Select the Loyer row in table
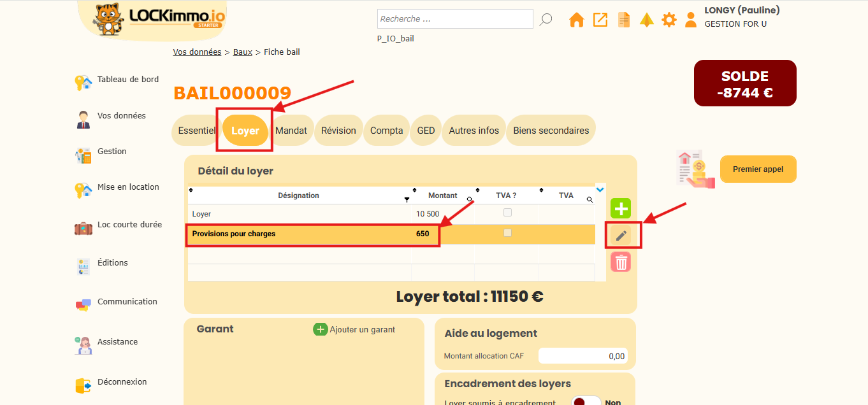 click(x=392, y=214)
